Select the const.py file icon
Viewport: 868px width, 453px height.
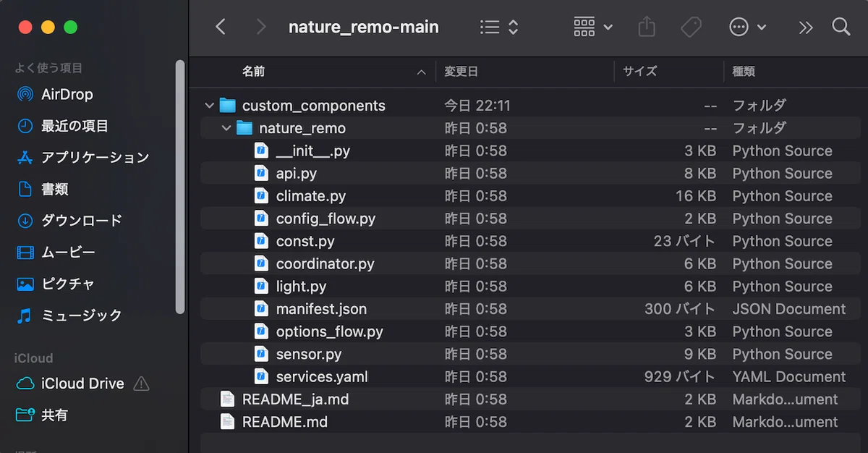pos(262,240)
